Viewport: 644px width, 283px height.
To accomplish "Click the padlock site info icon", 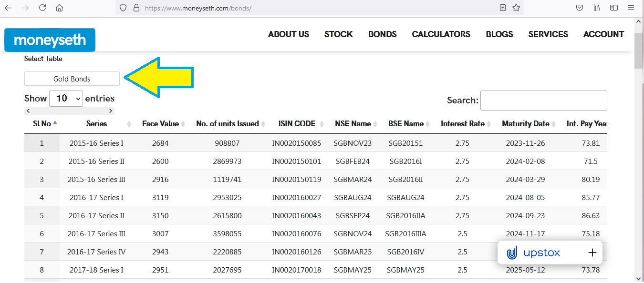I will [x=136, y=8].
